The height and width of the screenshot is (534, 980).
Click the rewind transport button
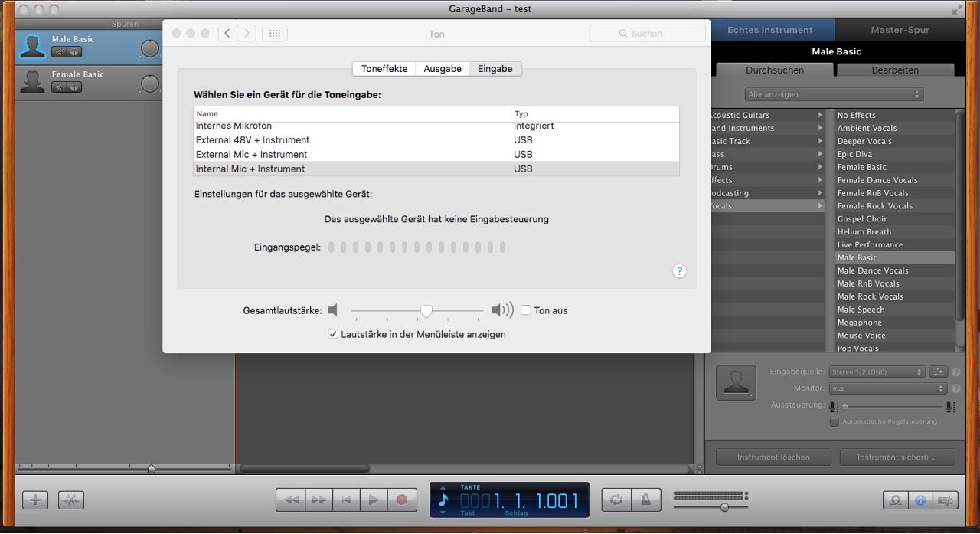[291, 500]
